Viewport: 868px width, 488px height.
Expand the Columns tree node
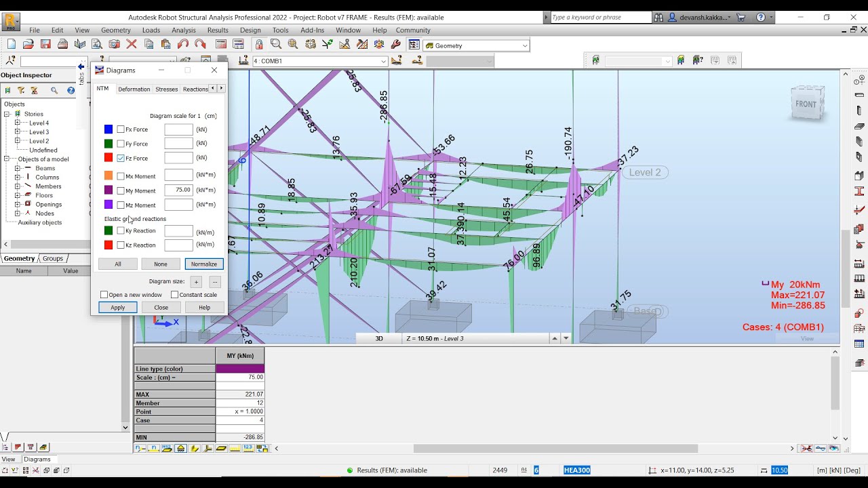(18, 177)
